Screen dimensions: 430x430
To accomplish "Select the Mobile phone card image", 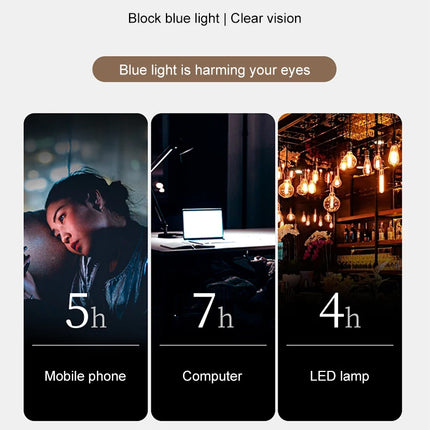I will (86, 267).
